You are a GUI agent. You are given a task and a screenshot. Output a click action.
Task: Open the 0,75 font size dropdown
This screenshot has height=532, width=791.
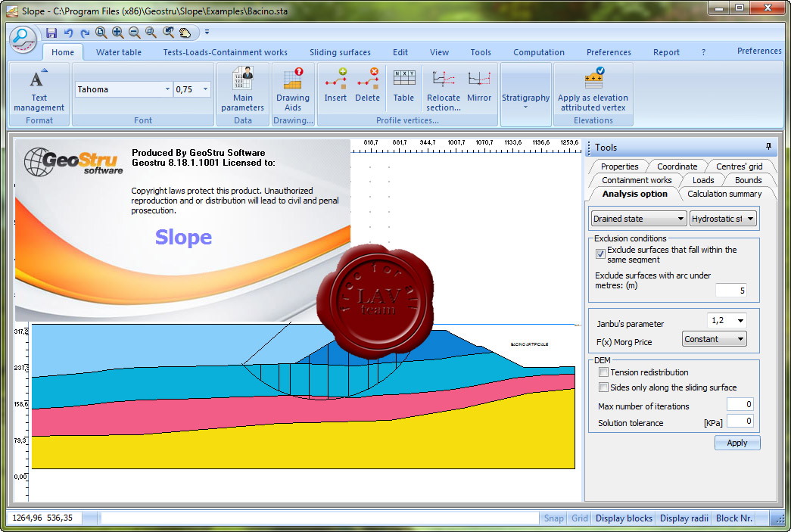pos(205,89)
